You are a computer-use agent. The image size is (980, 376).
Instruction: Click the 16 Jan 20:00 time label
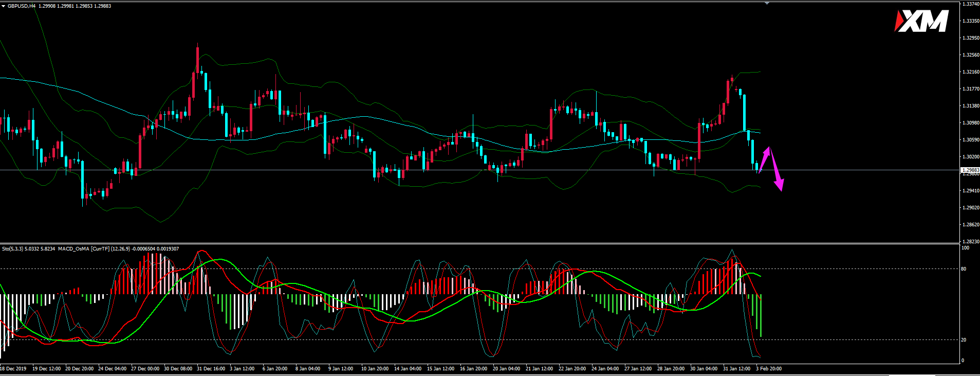click(473, 369)
